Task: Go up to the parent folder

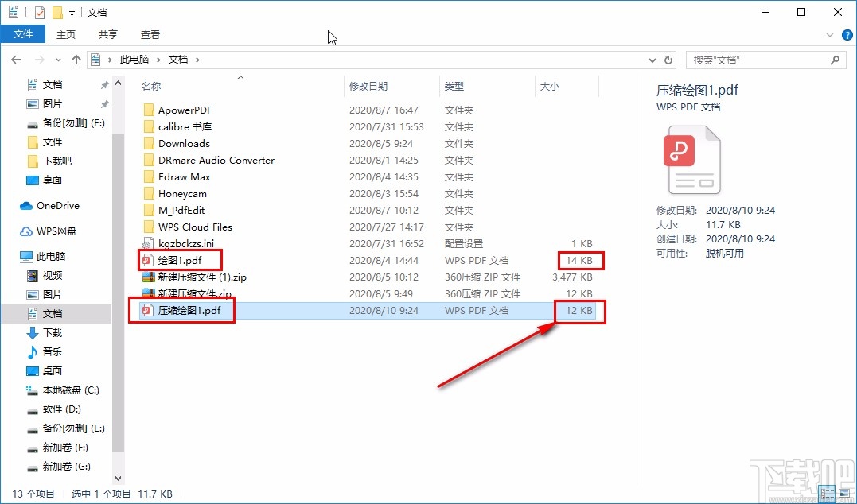Action: (x=76, y=60)
